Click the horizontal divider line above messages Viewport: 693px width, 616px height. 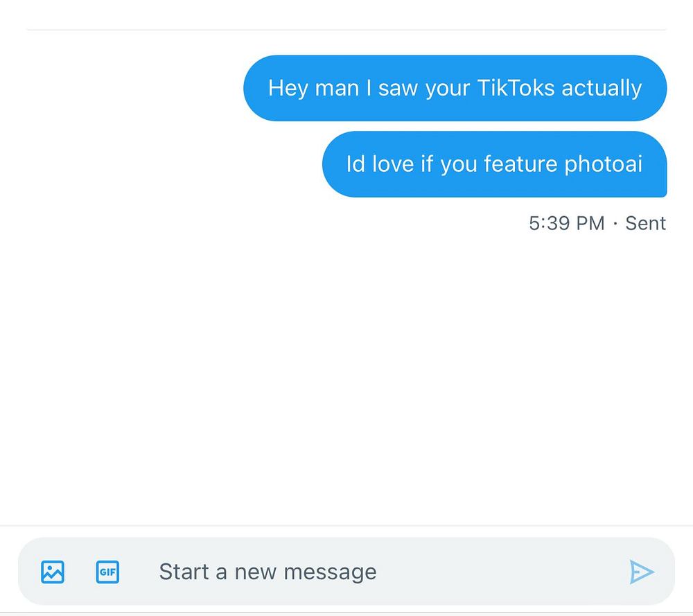346,30
